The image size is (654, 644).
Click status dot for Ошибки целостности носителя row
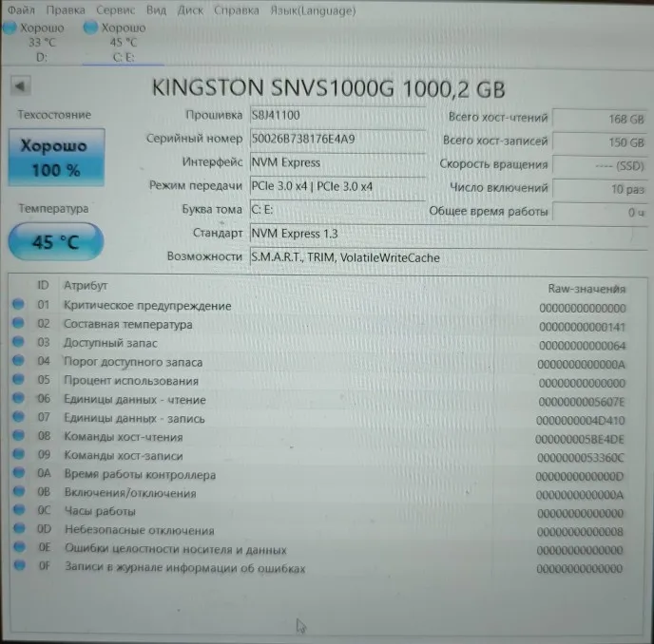coord(19,546)
